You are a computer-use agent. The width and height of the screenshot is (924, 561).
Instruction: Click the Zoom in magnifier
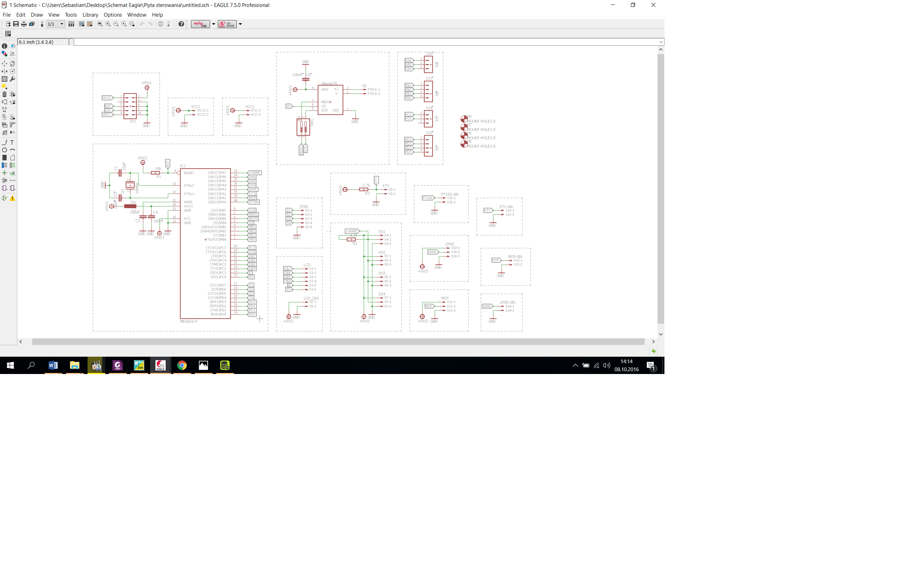click(108, 24)
